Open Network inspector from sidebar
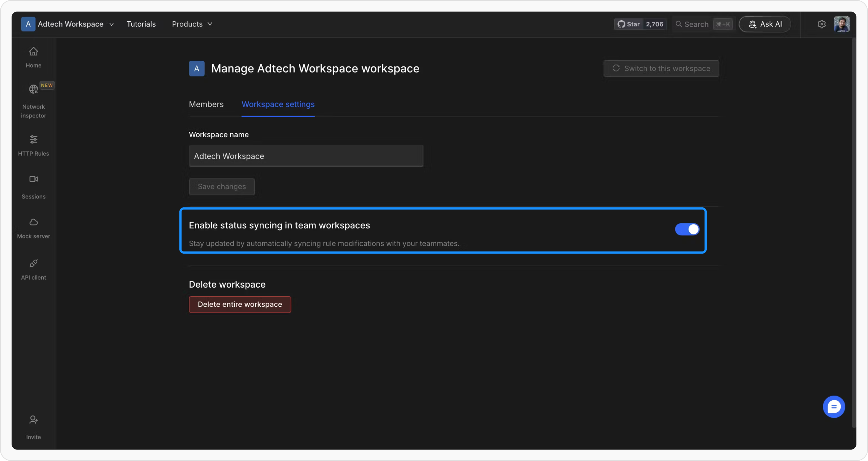This screenshot has width=868, height=461. coord(33,89)
